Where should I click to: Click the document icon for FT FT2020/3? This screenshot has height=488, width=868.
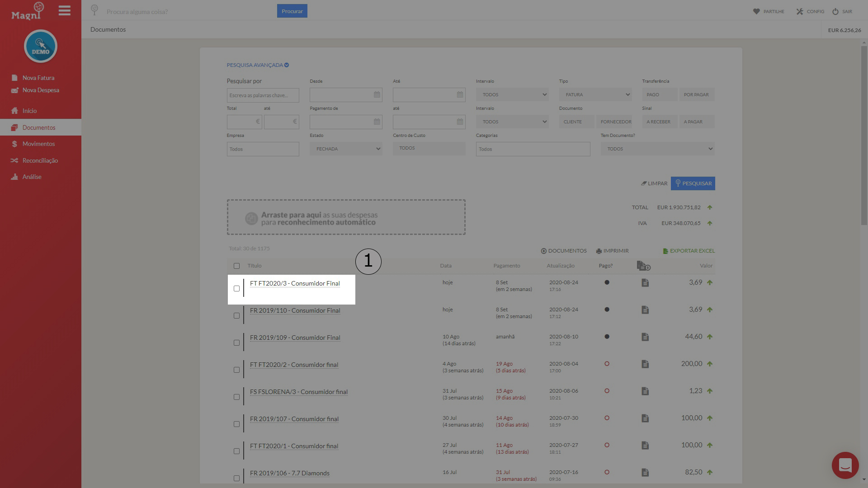[645, 283]
